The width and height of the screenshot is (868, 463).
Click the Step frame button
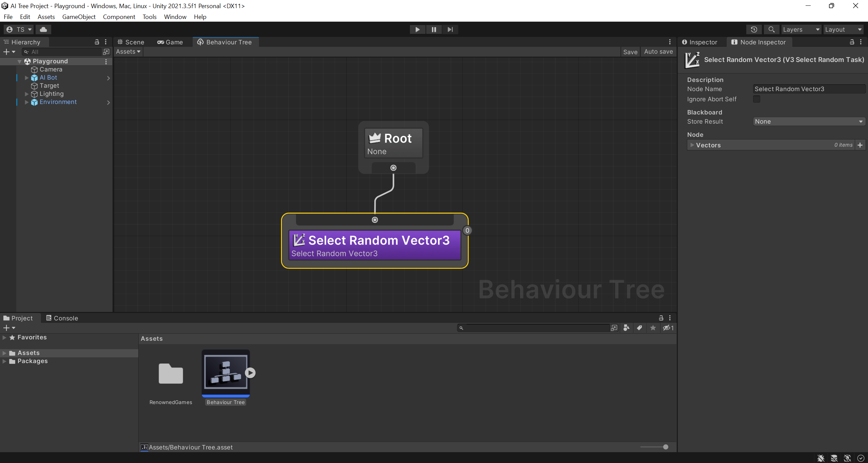[x=450, y=29]
